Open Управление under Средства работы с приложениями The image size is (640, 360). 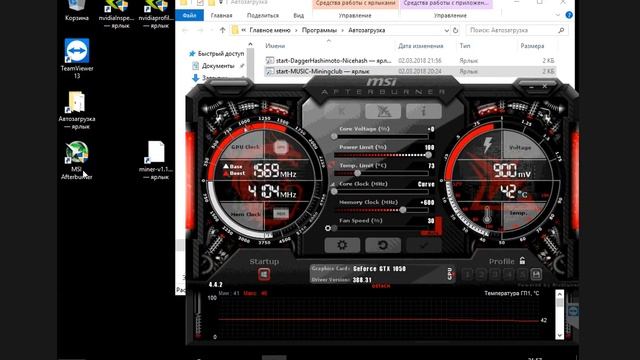[x=450, y=15]
